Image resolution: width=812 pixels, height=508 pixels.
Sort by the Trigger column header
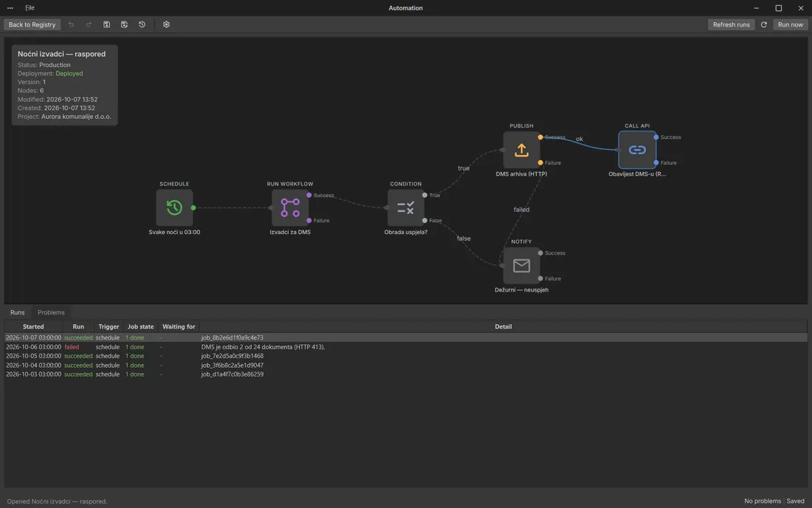(109, 327)
